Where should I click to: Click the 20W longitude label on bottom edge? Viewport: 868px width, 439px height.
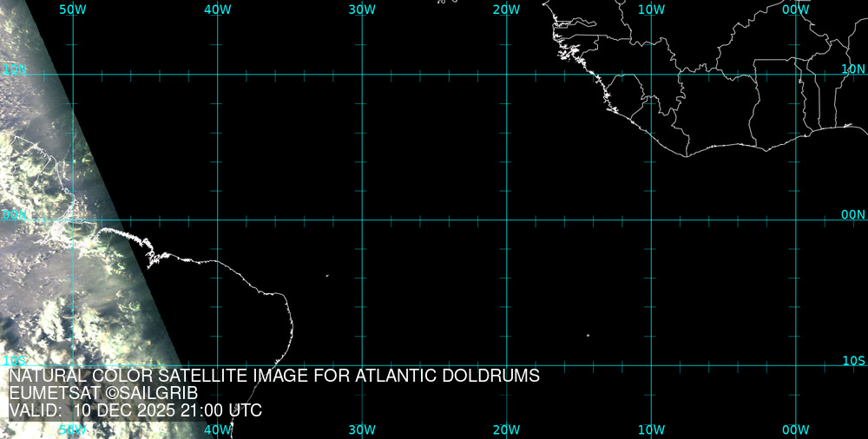pyautogui.click(x=506, y=429)
